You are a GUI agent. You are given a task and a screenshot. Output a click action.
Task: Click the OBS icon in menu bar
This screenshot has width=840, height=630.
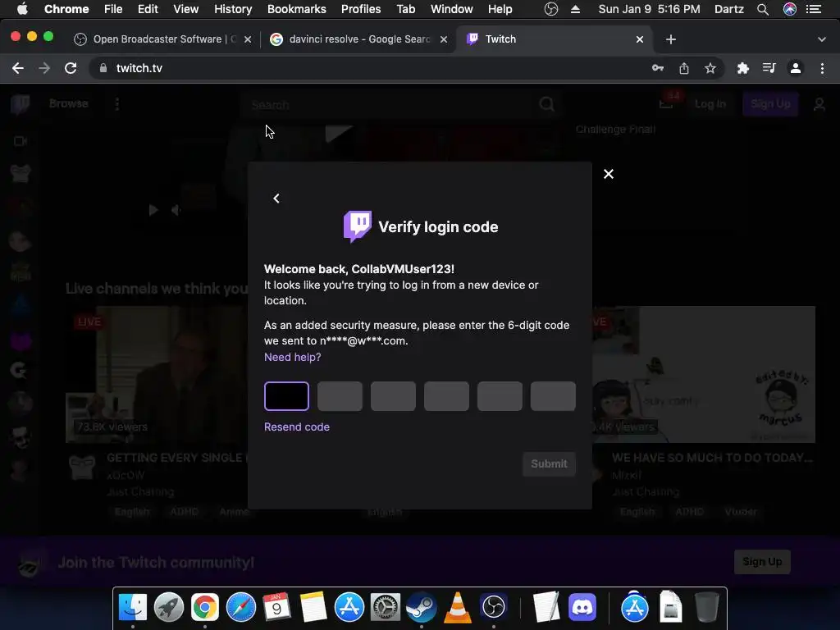click(551, 9)
